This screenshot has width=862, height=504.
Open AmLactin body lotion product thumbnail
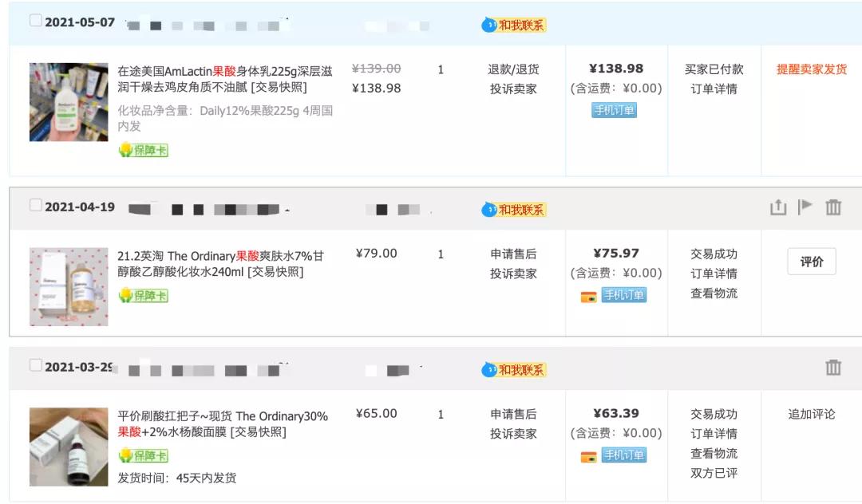tap(69, 102)
